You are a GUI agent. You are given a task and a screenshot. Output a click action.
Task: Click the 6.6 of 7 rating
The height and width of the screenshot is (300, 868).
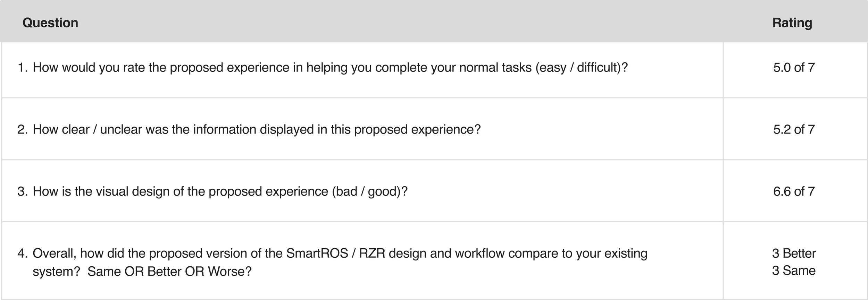[794, 191]
